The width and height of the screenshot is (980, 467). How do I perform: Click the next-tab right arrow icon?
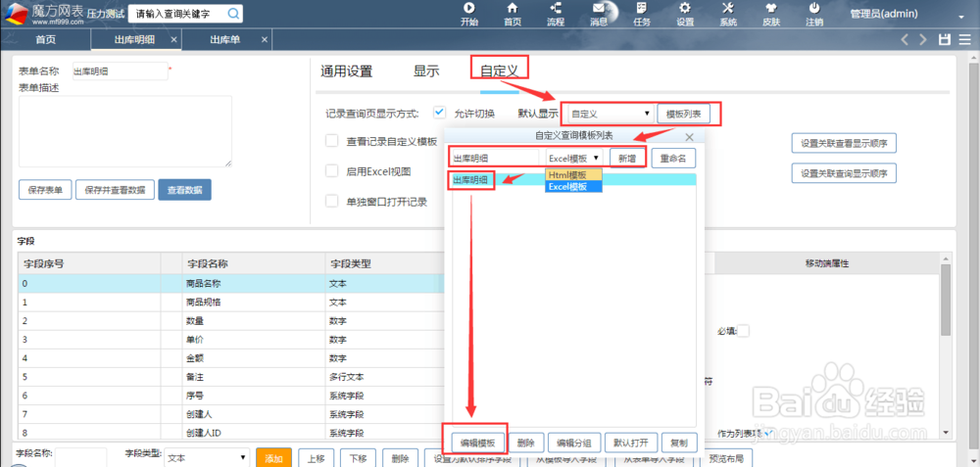(922, 39)
